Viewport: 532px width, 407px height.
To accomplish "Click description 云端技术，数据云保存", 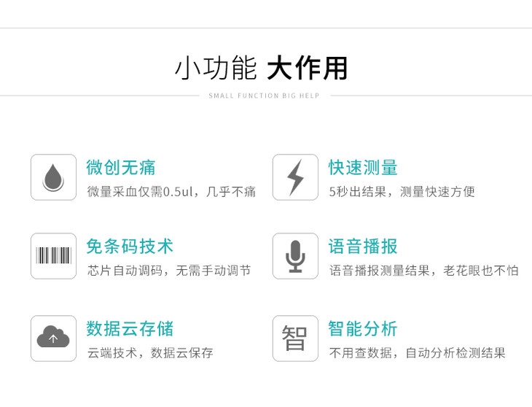I will pyautogui.click(x=150, y=353).
